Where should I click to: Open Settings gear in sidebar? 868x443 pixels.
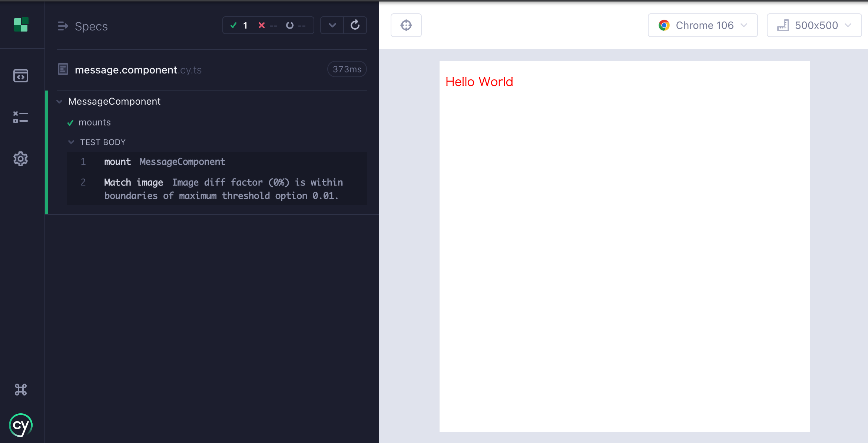(x=21, y=159)
